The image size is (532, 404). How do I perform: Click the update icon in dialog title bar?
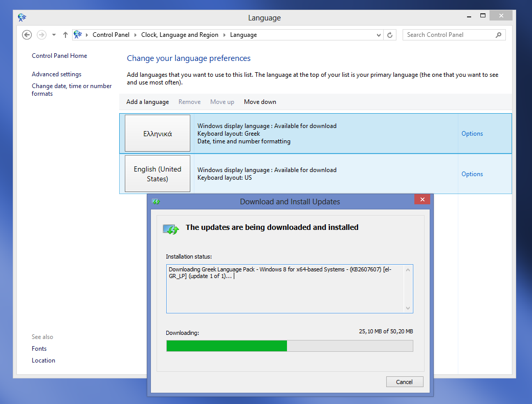click(156, 202)
